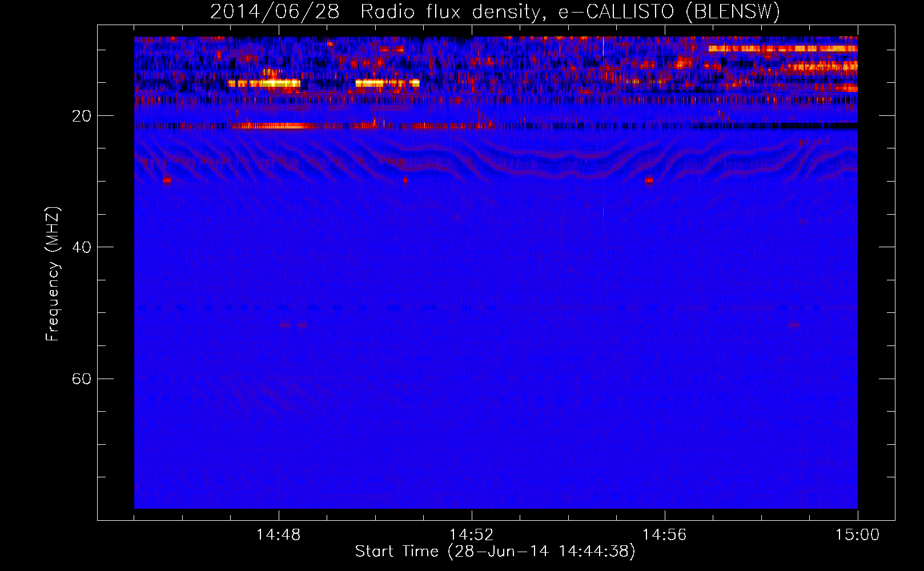Click the 15:00 time tick label

click(x=857, y=535)
